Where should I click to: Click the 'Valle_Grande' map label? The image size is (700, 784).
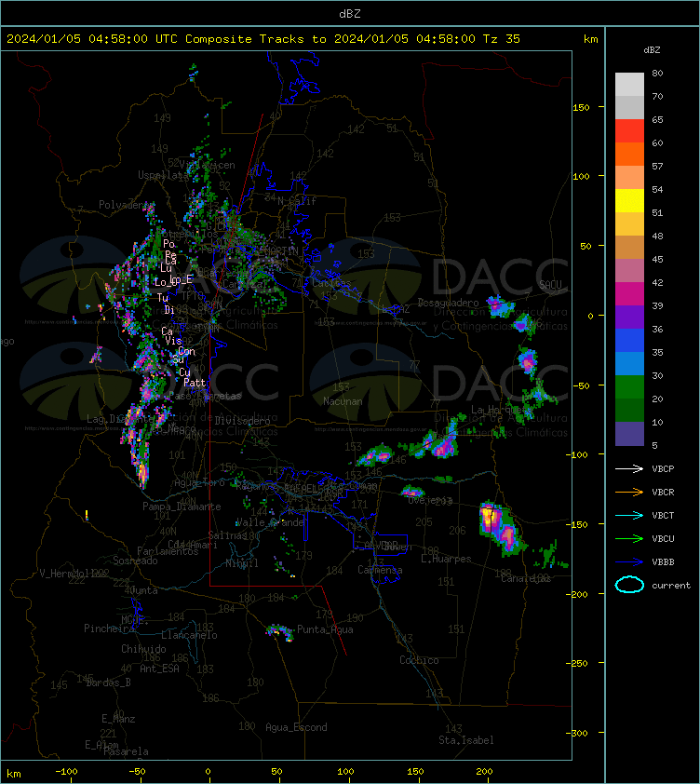270,522
